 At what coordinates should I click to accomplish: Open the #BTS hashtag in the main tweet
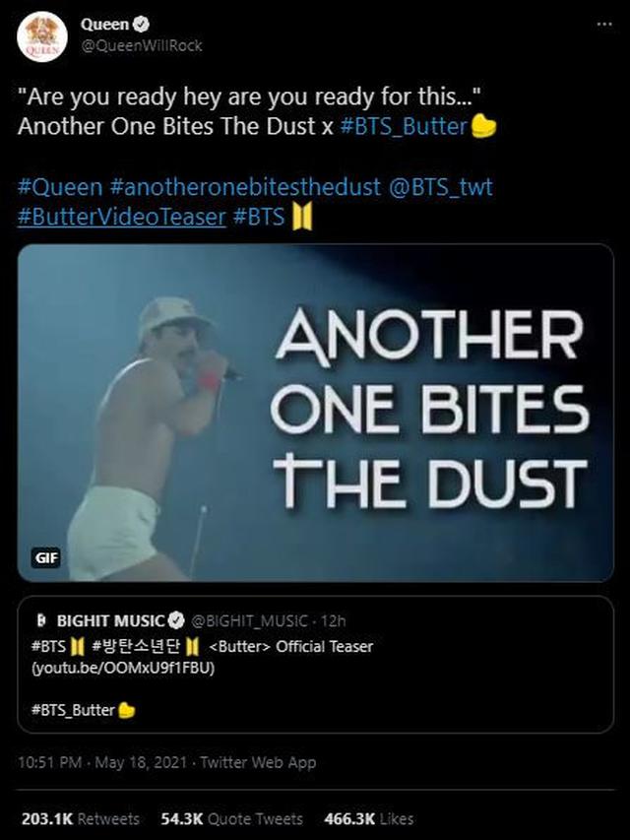click(x=259, y=217)
